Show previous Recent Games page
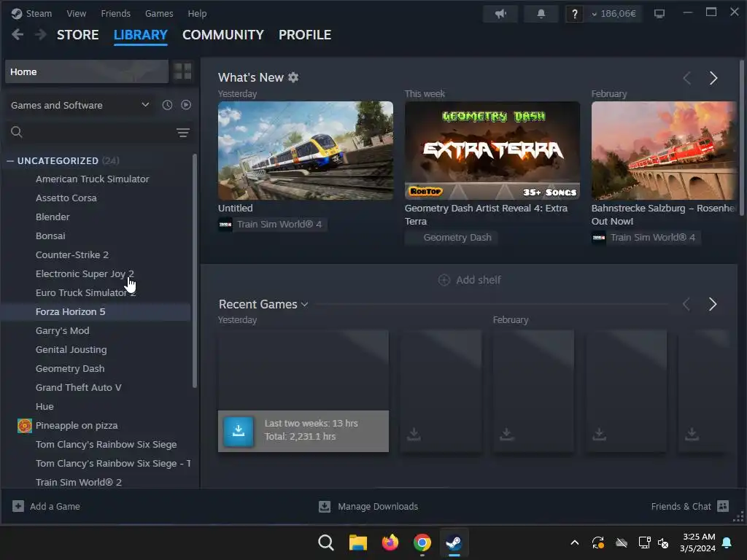This screenshot has width=747, height=560. [x=686, y=304]
